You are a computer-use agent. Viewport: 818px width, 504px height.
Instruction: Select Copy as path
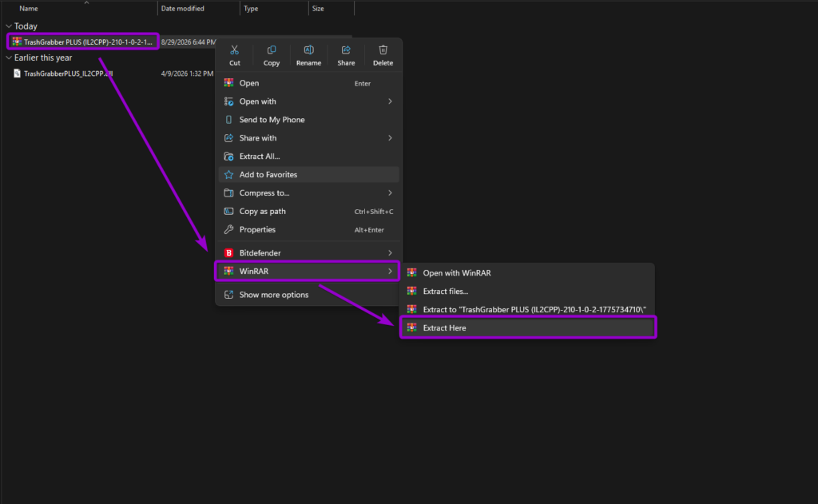[x=308, y=211]
